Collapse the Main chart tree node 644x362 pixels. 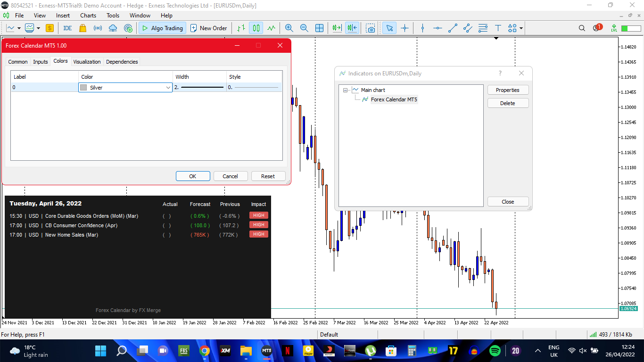point(346,90)
